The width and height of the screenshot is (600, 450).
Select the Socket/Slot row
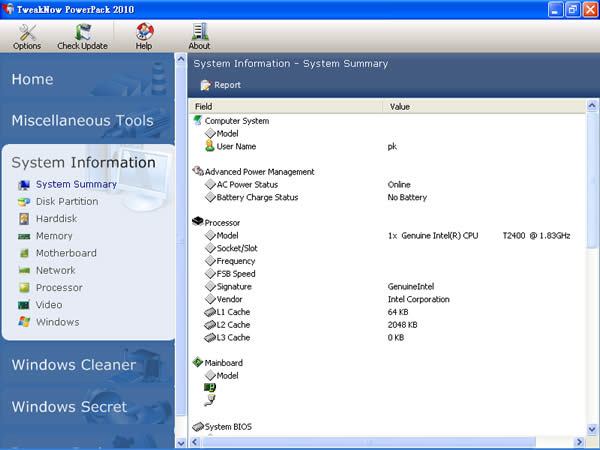click(387, 248)
